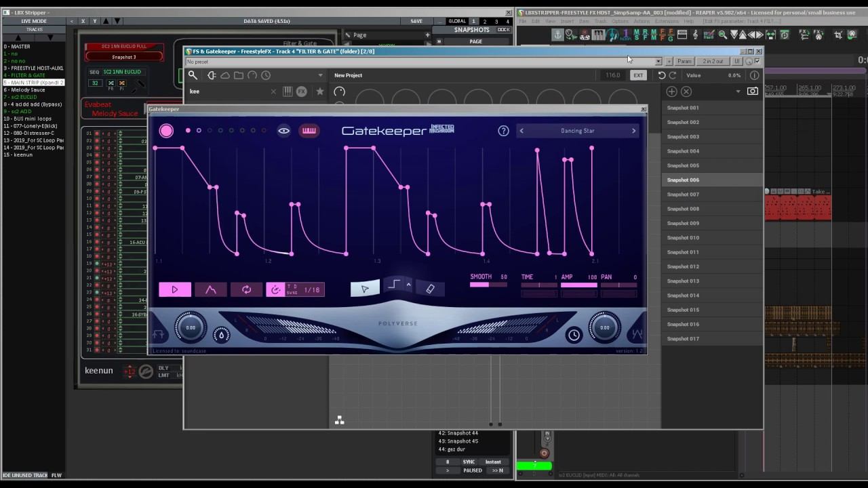Click the SAVE button in LBX Stripper
Image resolution: width=868 pixels, height=488 pixels.
click(x=416, y=21)
